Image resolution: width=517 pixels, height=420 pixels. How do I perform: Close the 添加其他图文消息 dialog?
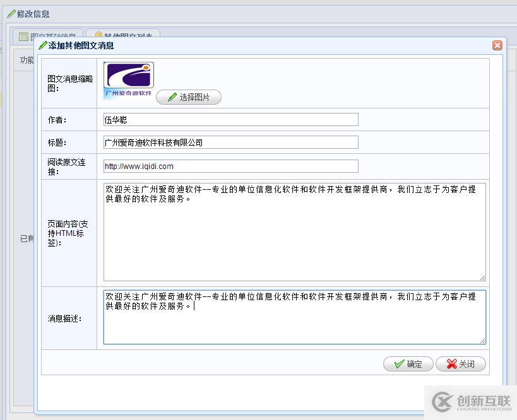pos(497,45)
